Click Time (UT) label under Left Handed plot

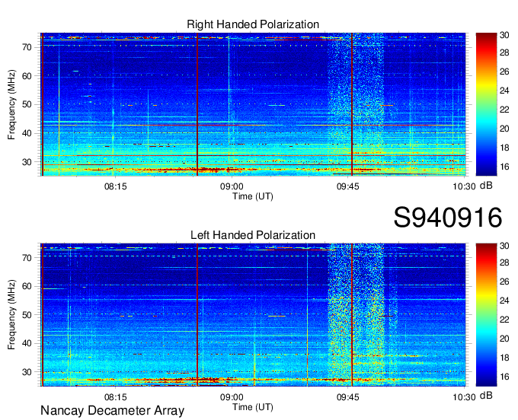tap(253, 407)
